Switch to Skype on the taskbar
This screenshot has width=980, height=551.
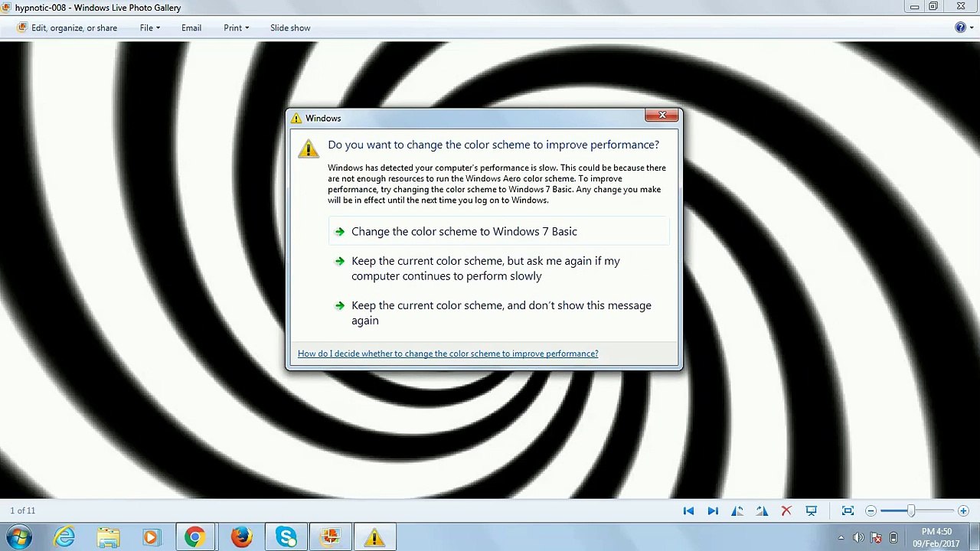[286, 537]
